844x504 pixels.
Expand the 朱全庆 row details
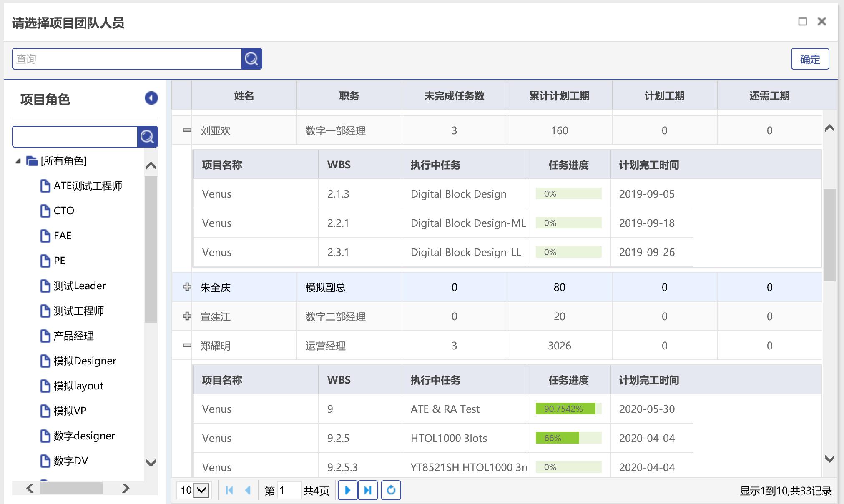click(187, 287)
